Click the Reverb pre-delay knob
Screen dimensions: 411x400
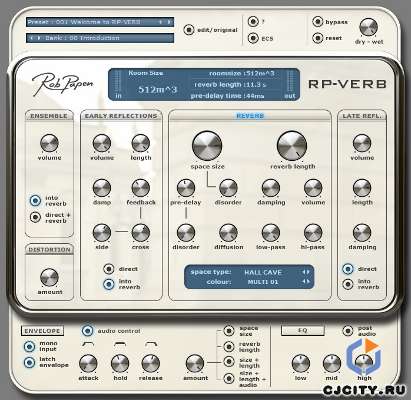click(186, 188)
